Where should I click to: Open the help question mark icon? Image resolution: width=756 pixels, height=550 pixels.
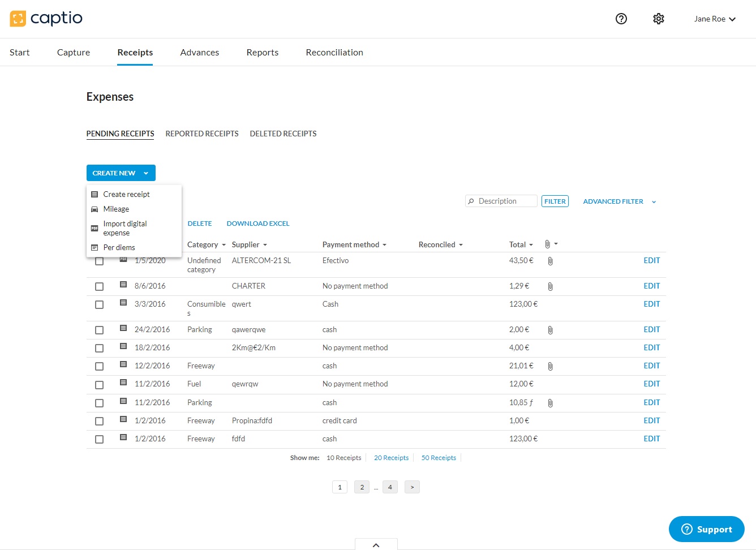(621, 19)
